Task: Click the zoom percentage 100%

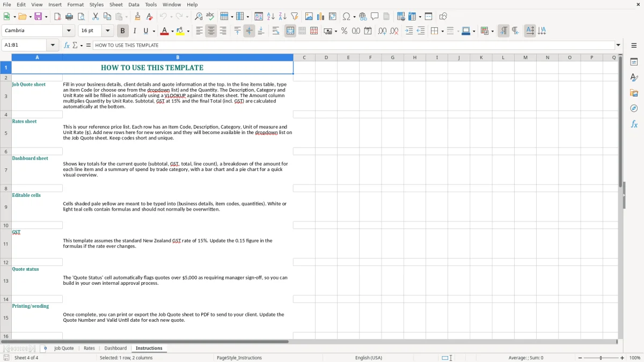Action: tap(635, 358)
